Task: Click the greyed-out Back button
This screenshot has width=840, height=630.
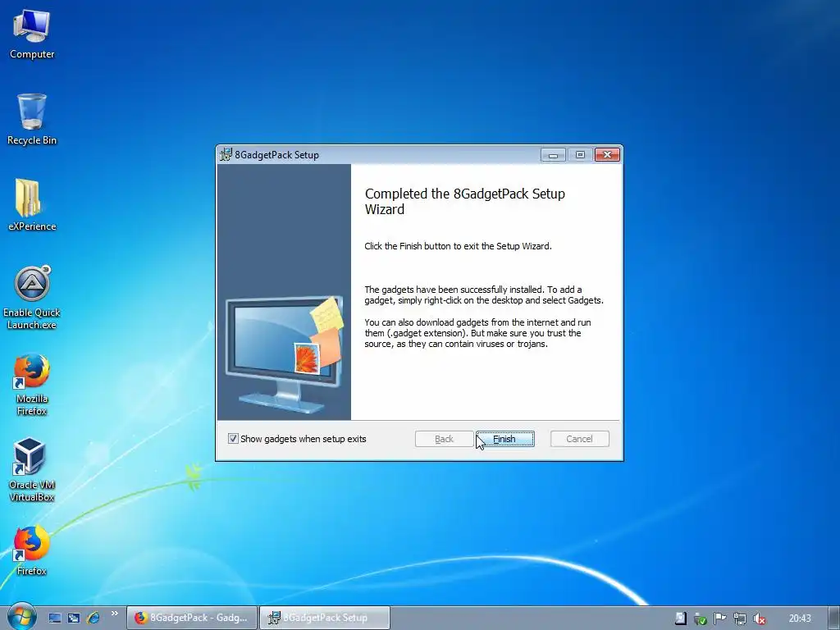Action: (x=444, y=439)
